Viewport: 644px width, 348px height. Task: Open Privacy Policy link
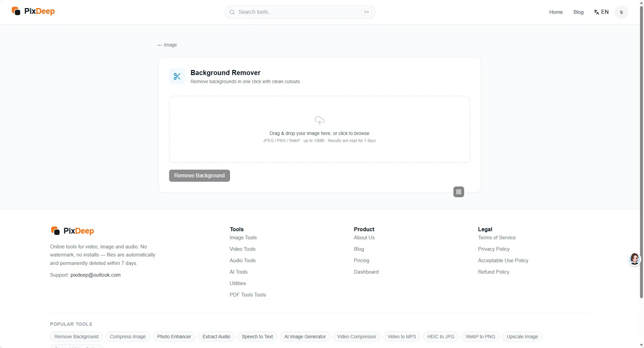pos(494,249)
